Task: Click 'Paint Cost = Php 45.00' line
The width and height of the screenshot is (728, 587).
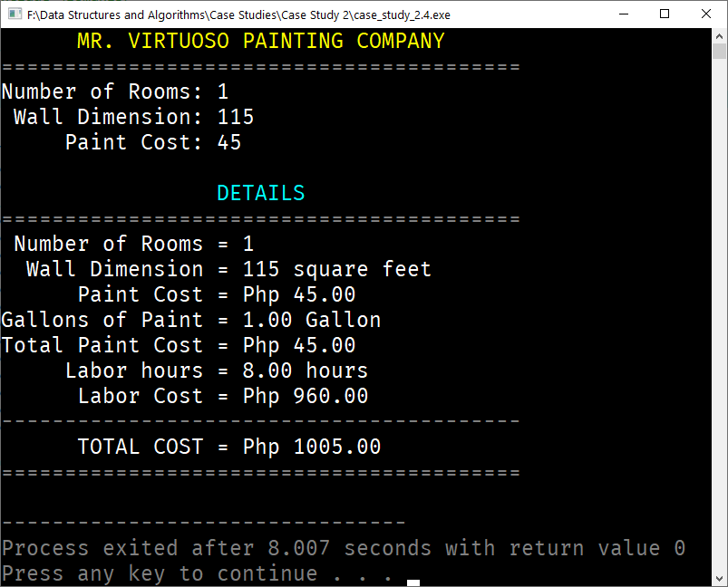Action: coord(217,294)
